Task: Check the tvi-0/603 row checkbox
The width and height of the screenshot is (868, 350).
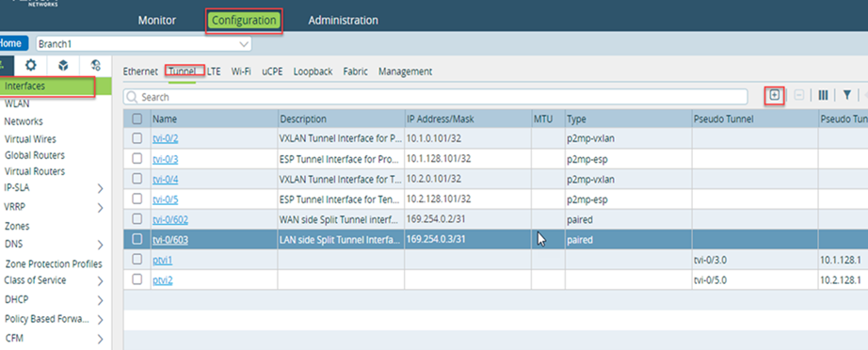Action: click(137, 239)
